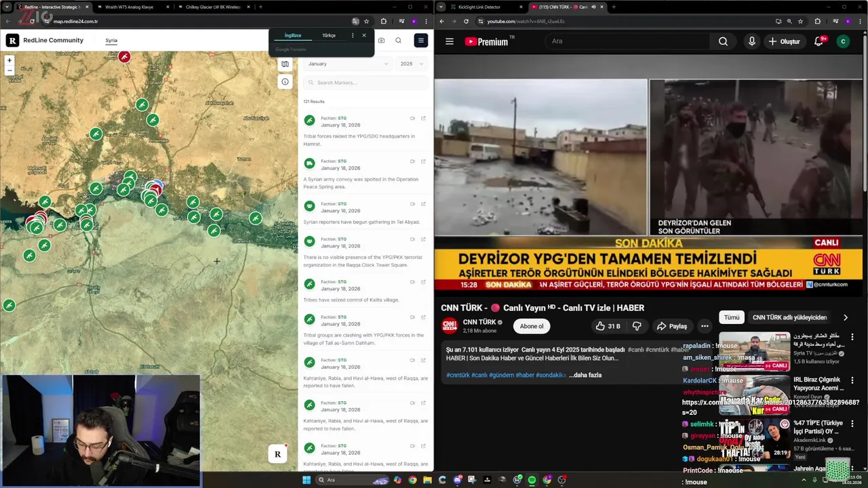Start YouTube voice search with microphone

tap(751, 41)
